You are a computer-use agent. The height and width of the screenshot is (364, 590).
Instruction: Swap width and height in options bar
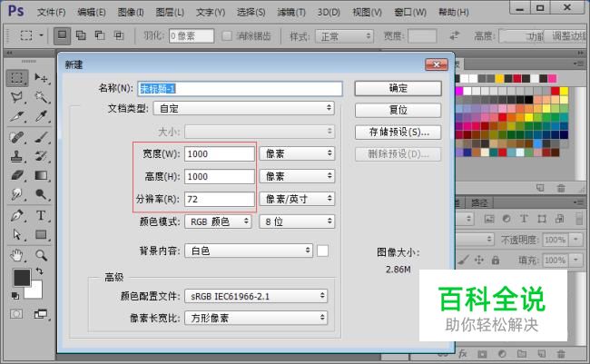tap(455, 36)
